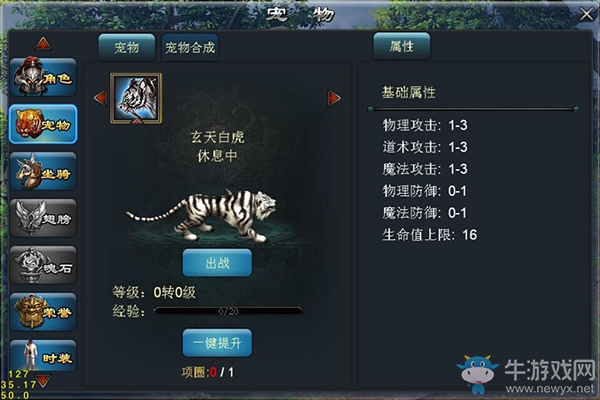Open the 属性 attributes tab

coord(402,46)
